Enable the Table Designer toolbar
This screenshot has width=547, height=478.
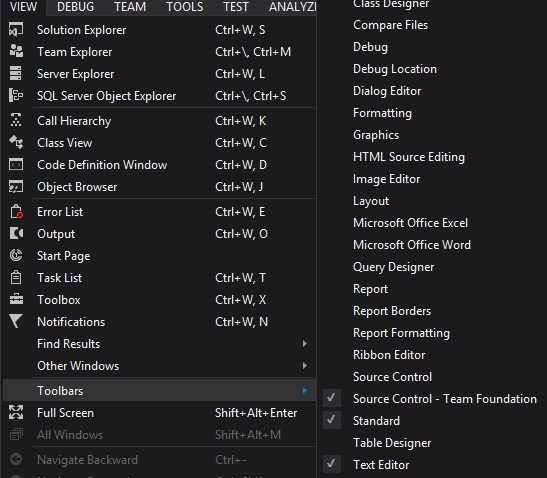point(392,442)
